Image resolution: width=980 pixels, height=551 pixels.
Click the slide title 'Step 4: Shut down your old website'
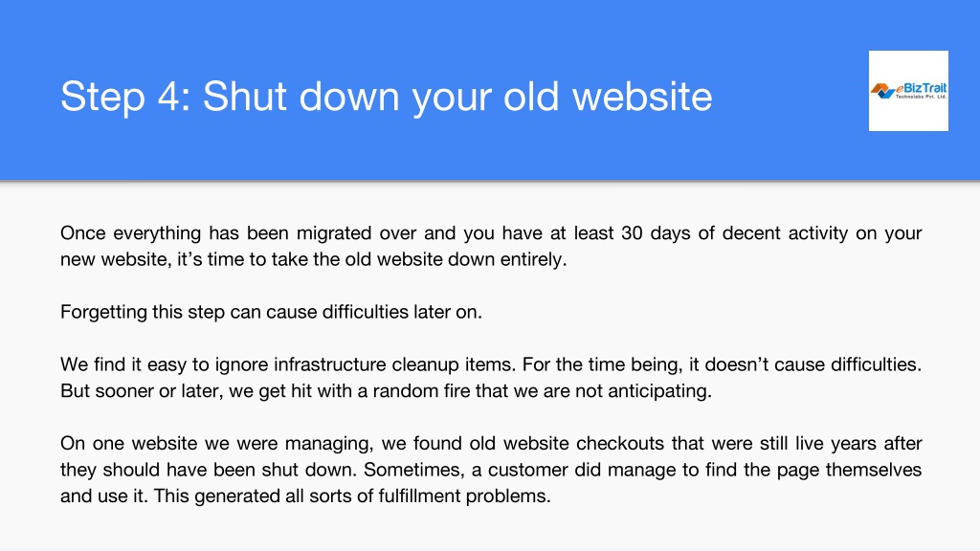click(387, 97)
